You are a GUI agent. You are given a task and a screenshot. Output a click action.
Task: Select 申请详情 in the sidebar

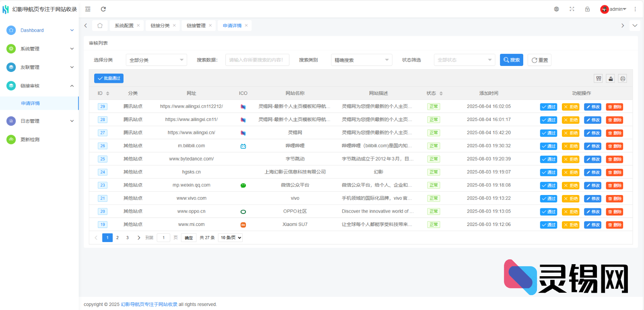[31, 103]
